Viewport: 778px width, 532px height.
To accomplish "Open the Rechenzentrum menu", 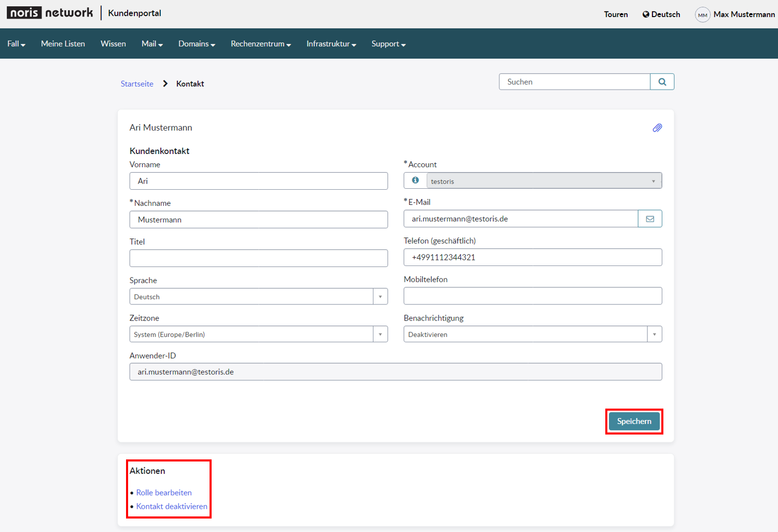I will (x=261, y=44).
